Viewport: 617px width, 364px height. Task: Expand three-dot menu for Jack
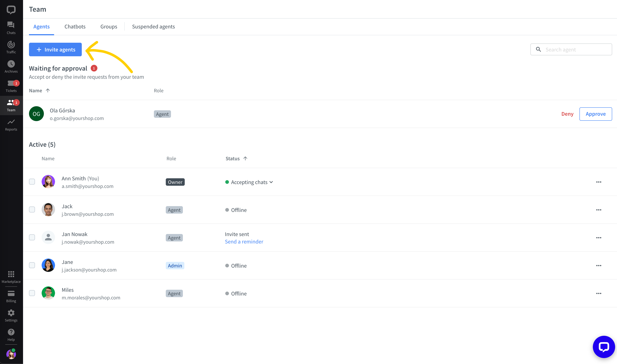(599, 210)
